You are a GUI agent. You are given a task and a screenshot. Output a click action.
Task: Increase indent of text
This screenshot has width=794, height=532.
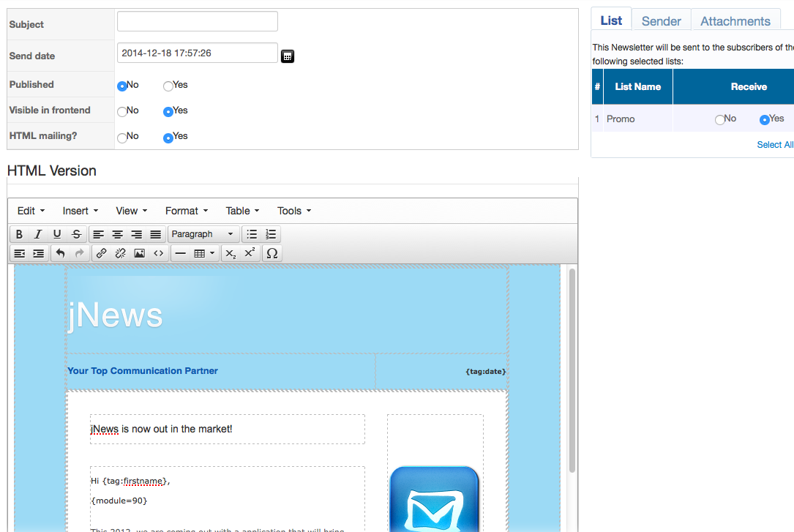39,253
